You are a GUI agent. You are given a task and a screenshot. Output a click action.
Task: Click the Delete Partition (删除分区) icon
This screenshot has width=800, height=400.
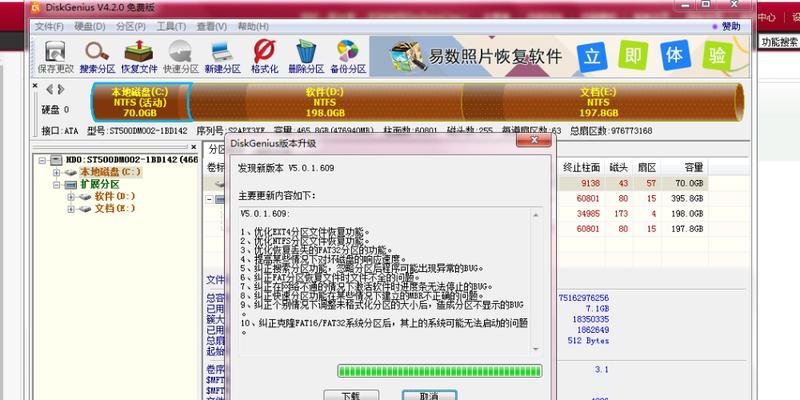pyautogui.click(x=306, y=57)
